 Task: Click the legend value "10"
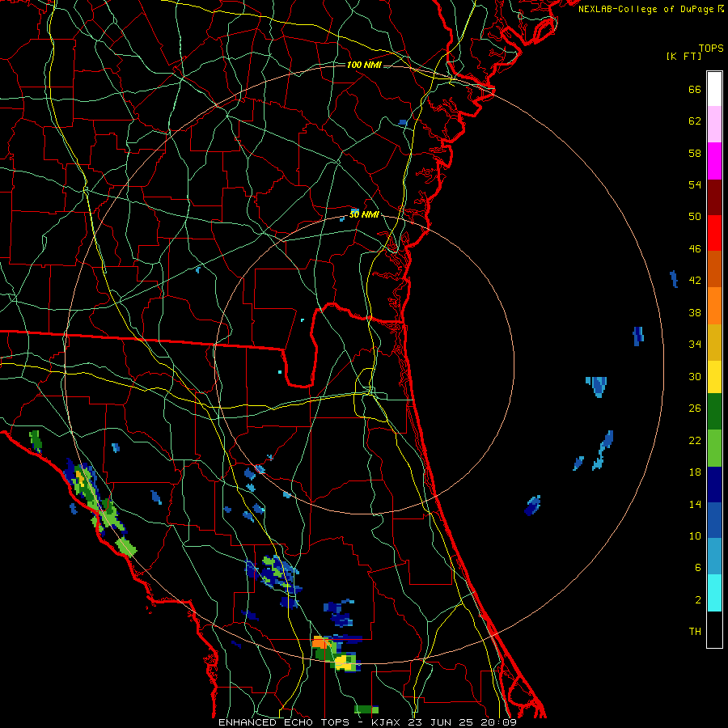(x=695, y=536)
